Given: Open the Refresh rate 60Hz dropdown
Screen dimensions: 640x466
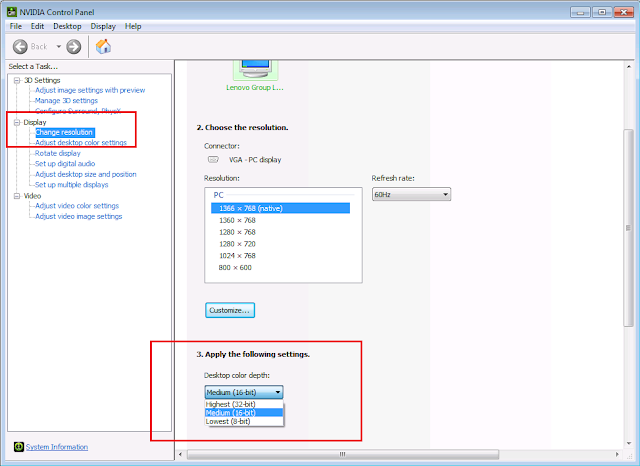Looking at the screenshot, I should pos(411,195).
